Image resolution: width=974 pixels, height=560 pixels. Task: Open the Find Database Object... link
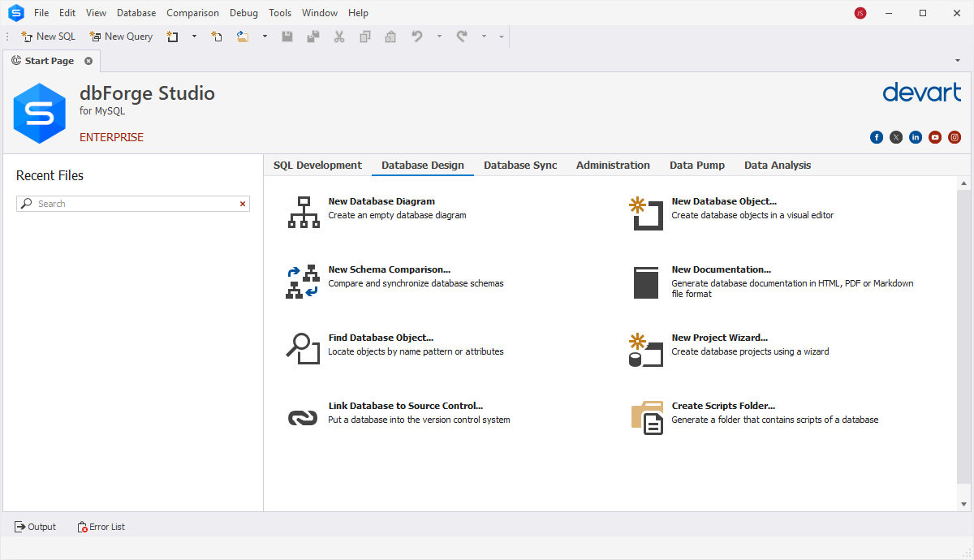pyautogui.click(x=381, y=338)
